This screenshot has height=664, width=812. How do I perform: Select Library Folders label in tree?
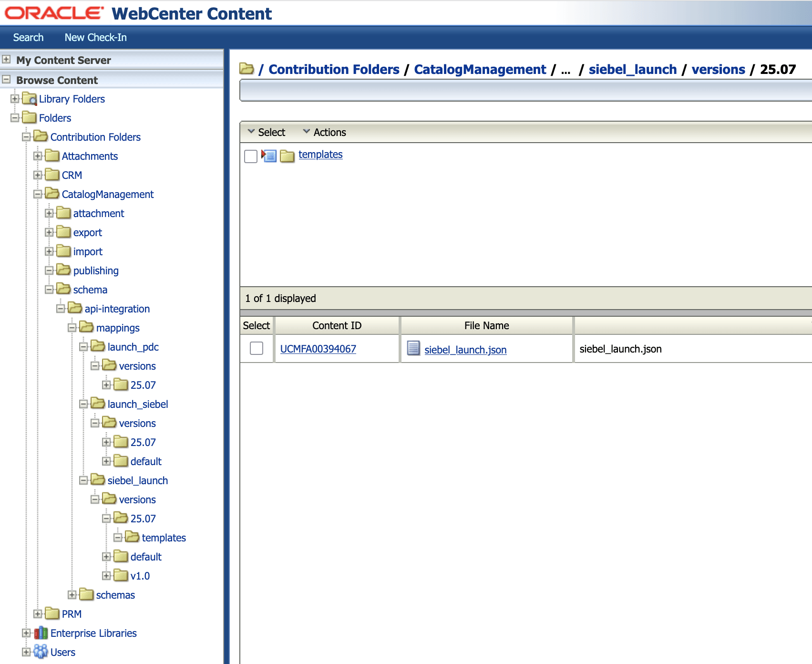tap(72, 99)
